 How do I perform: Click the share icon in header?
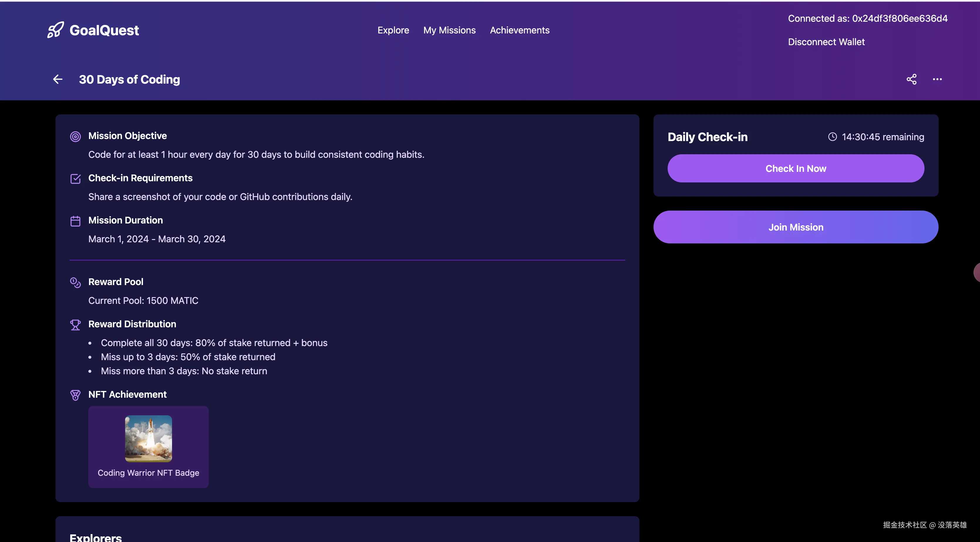[911, 79]
